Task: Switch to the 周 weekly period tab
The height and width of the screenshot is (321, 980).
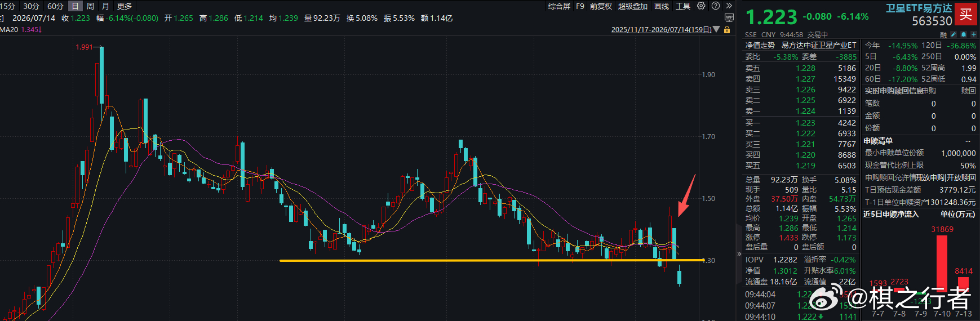Action: [x=90, y=6]
